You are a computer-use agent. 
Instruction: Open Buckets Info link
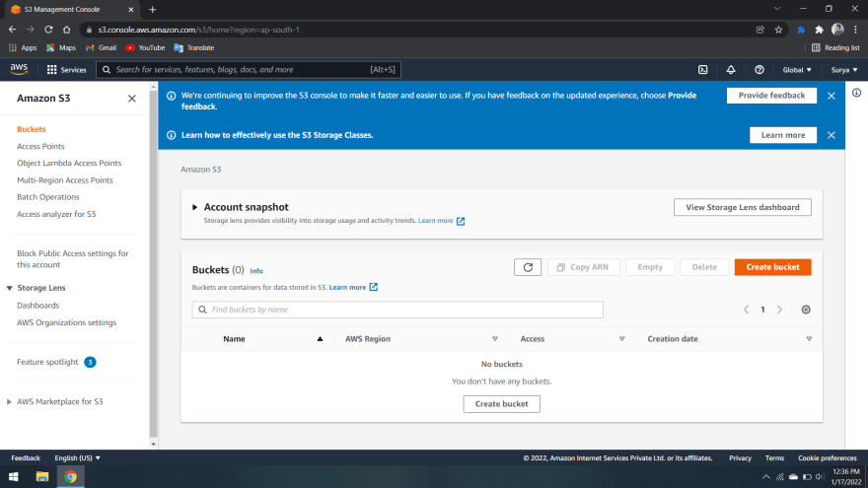pyautogui.click(x=256, y=271)
